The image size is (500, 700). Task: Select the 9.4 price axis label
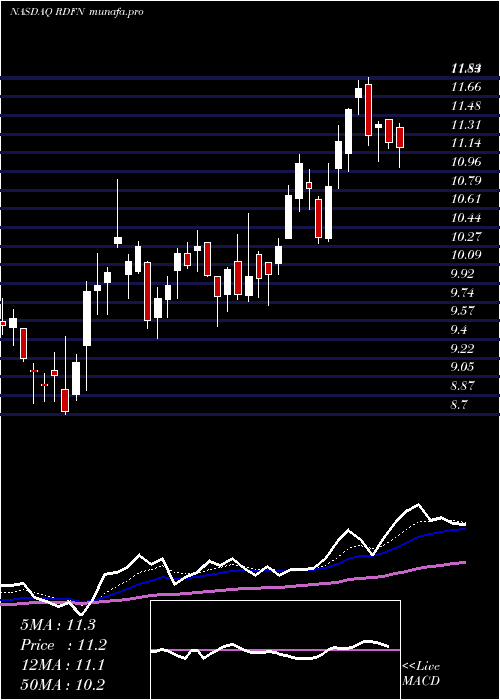tap(459, 330)
